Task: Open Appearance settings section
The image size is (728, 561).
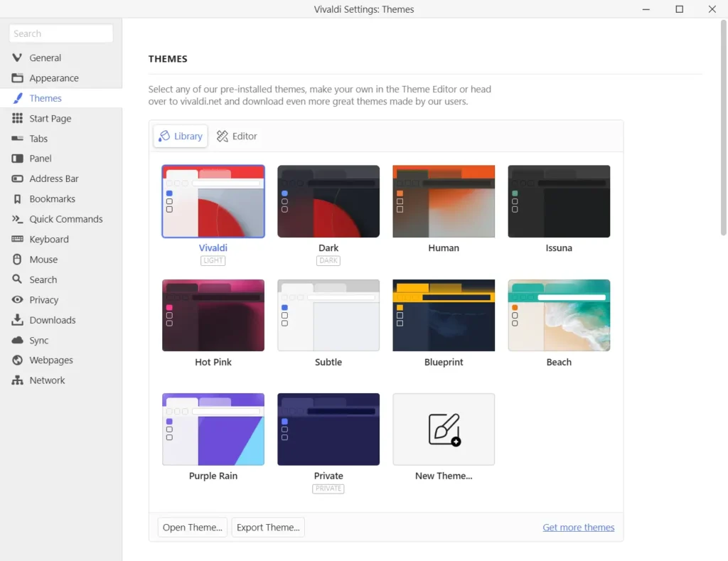Action: [x=61, y=78]
